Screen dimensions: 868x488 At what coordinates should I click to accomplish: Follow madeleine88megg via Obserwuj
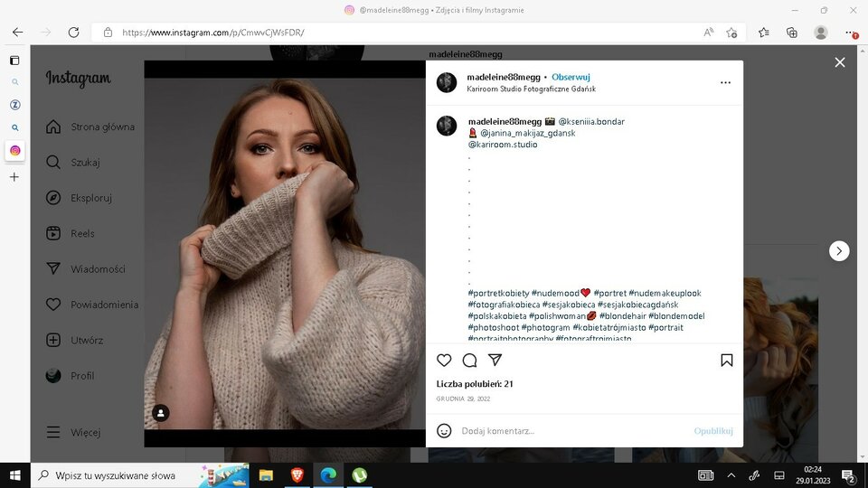571,77
